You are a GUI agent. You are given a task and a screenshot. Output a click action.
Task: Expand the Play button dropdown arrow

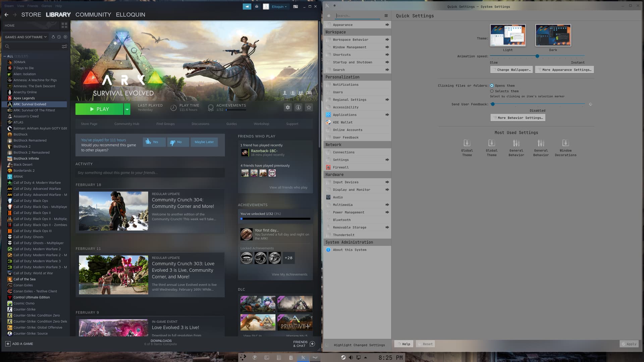[127, 109]
